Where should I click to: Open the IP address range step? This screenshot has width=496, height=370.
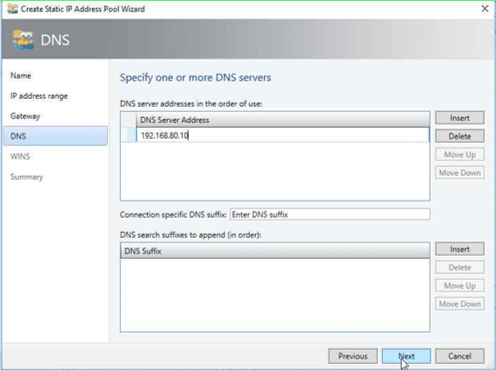pos(39,96)
